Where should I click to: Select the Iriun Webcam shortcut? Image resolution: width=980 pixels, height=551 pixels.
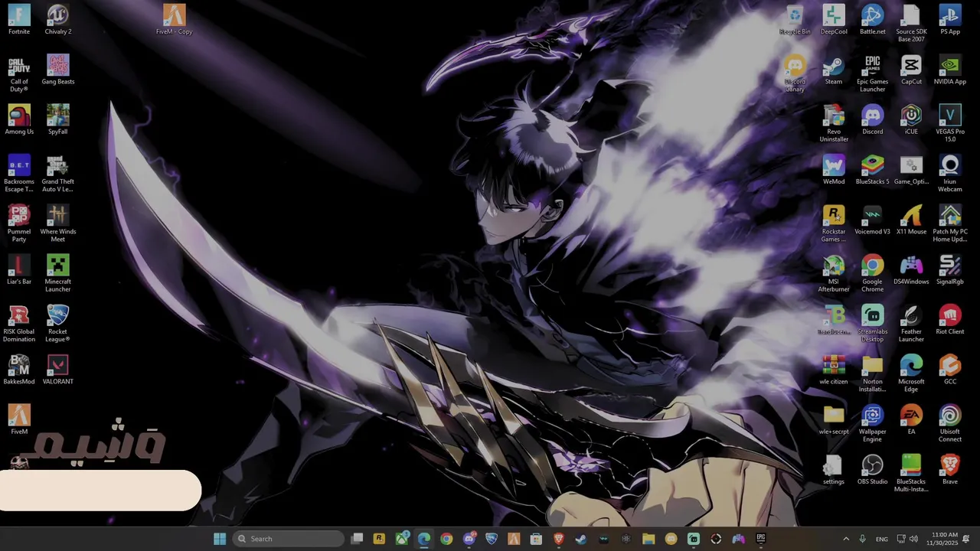click(950, 174)
